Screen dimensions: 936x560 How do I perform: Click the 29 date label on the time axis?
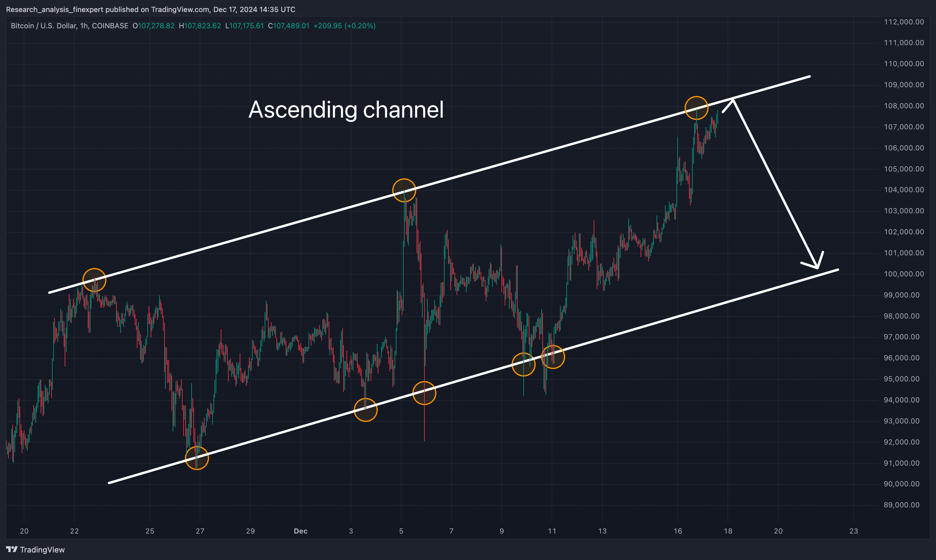click(251, 531)
